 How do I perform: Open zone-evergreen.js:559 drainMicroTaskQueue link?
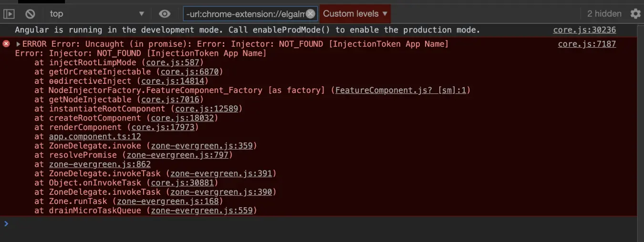[202, 211]
